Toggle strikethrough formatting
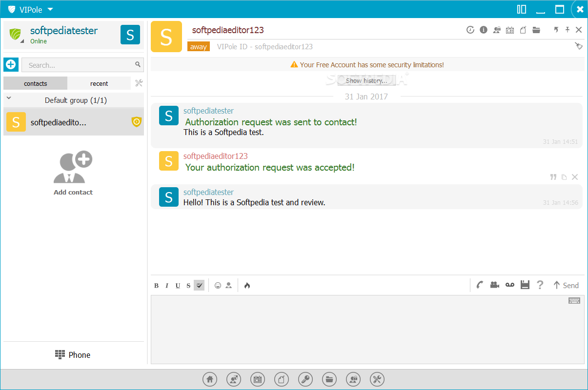The height and width of the screenshot is (390, 588). 188,286
